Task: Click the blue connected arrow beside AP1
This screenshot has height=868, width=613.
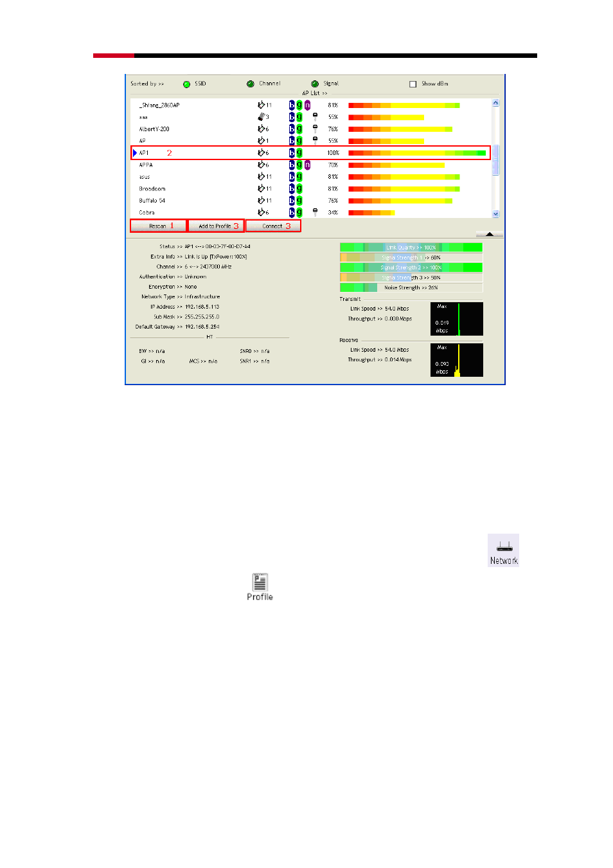Action: [135, 153]
